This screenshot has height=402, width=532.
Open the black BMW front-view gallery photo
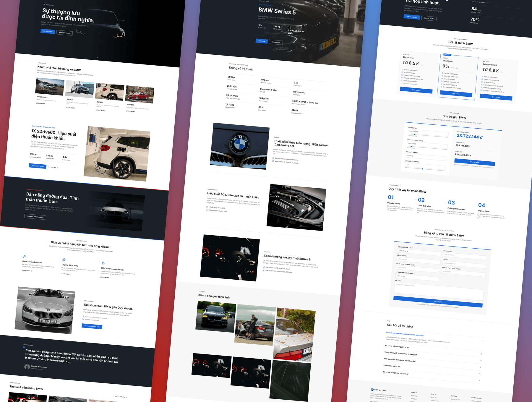(x=216, y=317)
